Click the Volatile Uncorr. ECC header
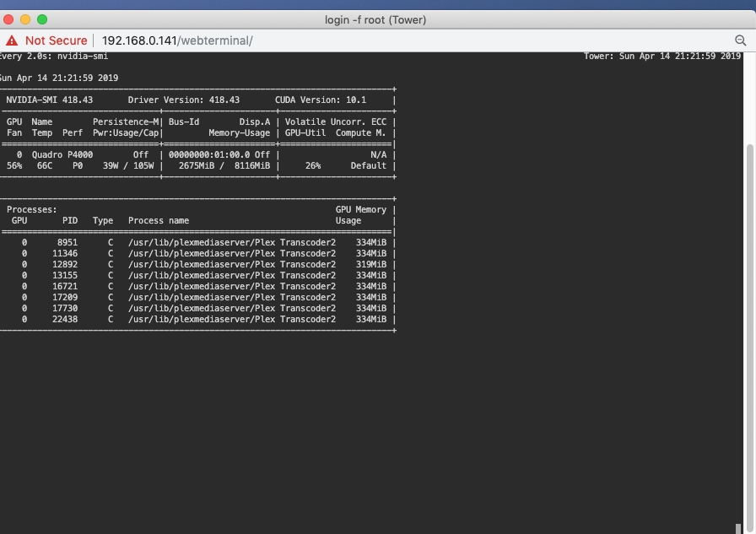 coord(336,122)
